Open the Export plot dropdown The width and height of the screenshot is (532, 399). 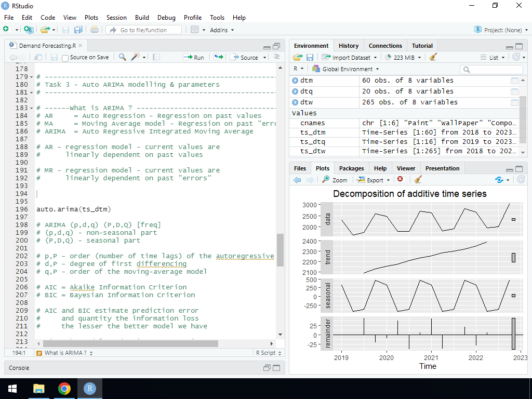pos(374,180)
